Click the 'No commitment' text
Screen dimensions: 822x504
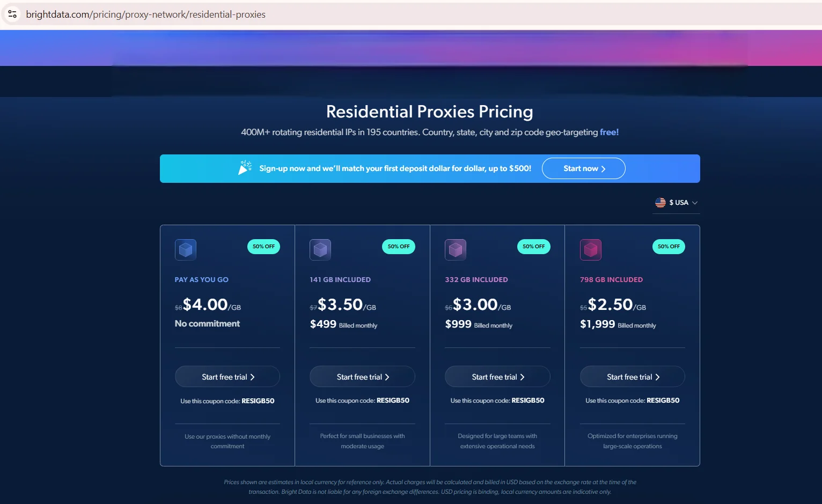point(207,323)
